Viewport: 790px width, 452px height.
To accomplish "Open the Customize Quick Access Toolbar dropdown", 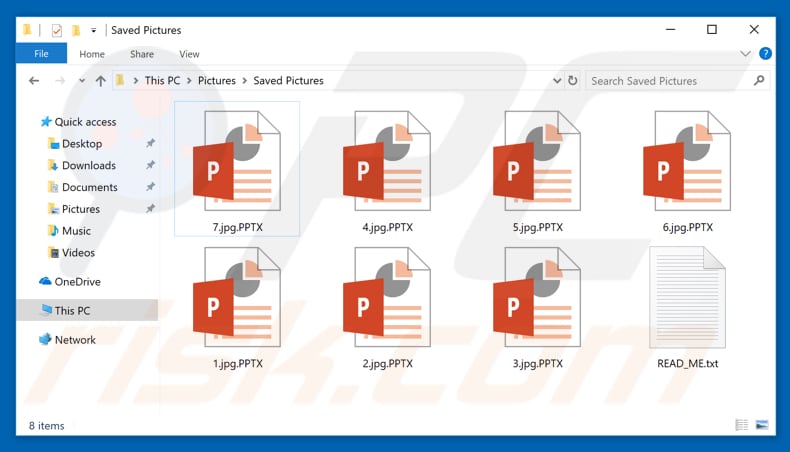I will coord(94,30).
